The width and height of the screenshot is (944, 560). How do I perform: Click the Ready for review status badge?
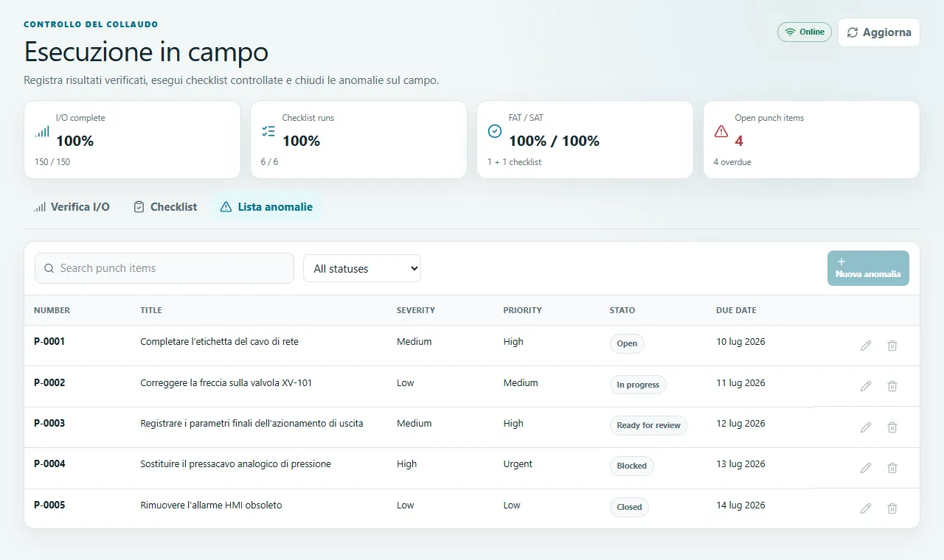click(648, 425)
